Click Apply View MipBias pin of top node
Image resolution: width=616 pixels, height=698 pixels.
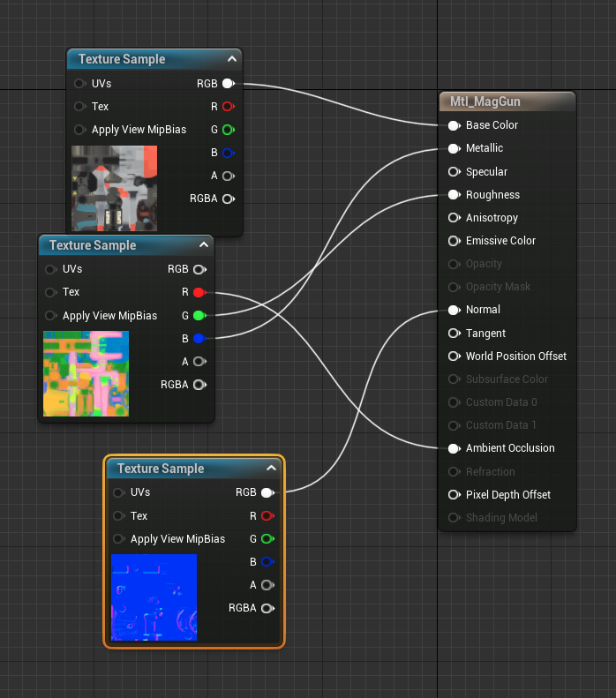(x=79, y=130)
